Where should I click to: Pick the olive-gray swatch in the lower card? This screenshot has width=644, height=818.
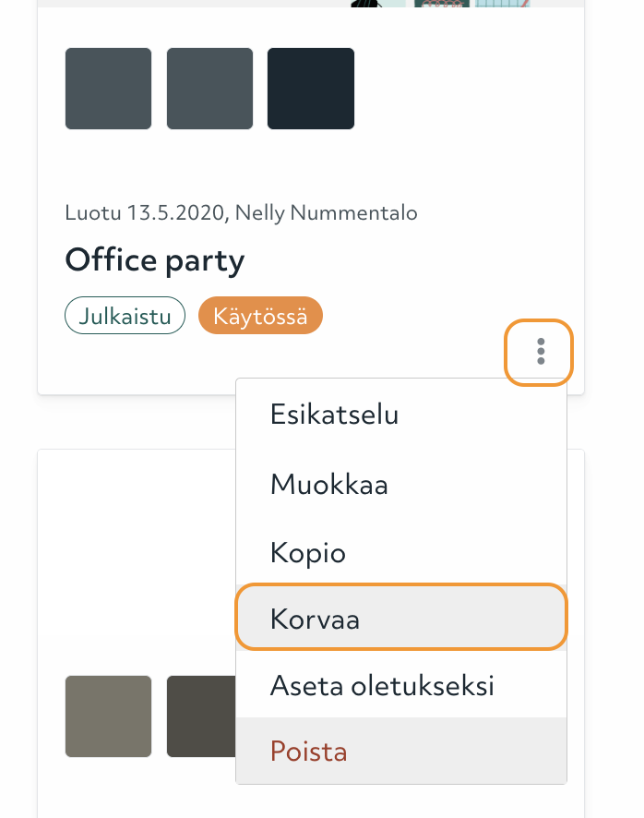[x=109, y=716]
